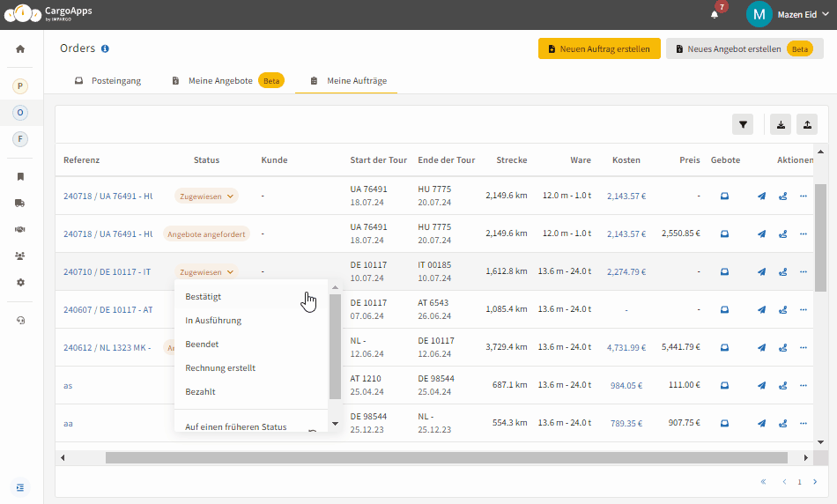This screenshot has width=837, height=504.
Task: Open order link 240710 / DE 10117 - IT
Action: point(107,271)
